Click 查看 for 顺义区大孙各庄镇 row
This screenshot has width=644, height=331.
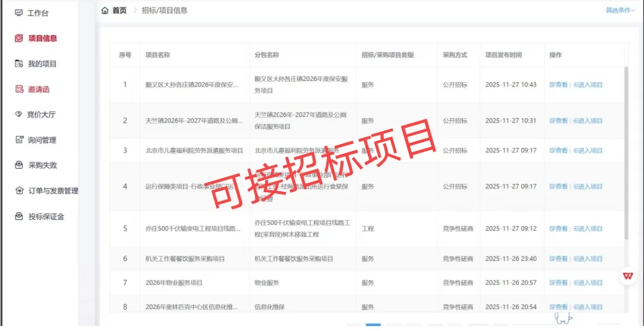[559, 85]
